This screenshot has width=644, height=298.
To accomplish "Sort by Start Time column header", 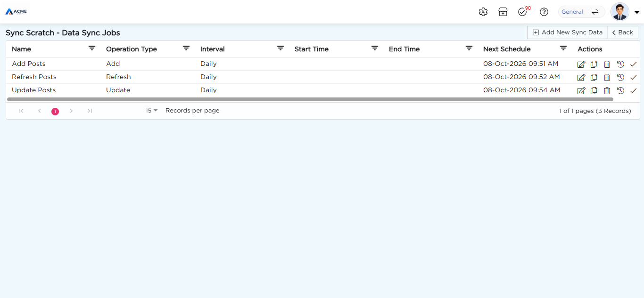I will point(312,49).
